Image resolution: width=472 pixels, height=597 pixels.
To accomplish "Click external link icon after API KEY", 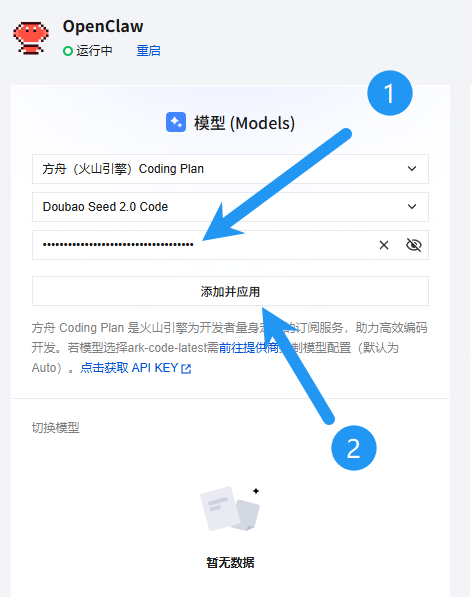I will tap(186, 369).
